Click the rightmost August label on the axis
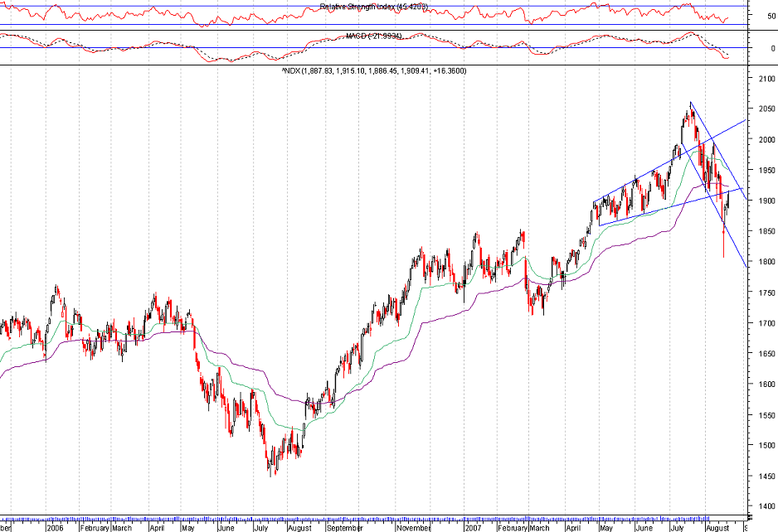Viewport: 778px width, 532px height. pyautogui.click(x=718, y=525)
